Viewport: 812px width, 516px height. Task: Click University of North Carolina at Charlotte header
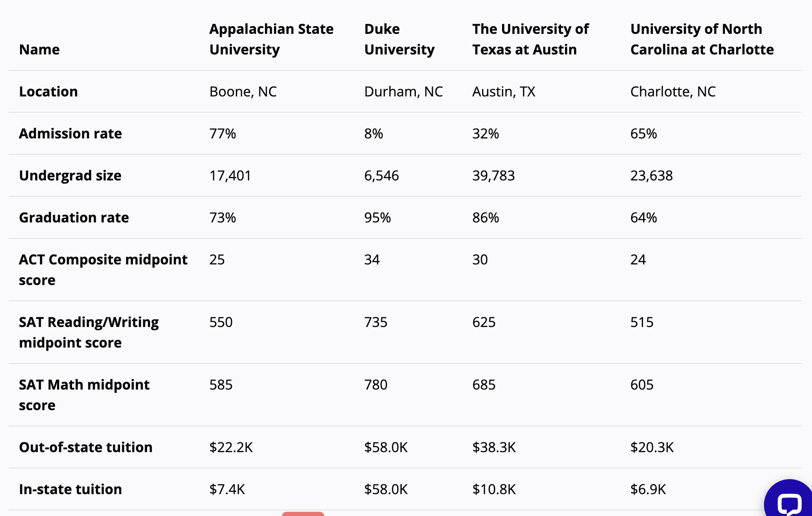coord(702,39)
